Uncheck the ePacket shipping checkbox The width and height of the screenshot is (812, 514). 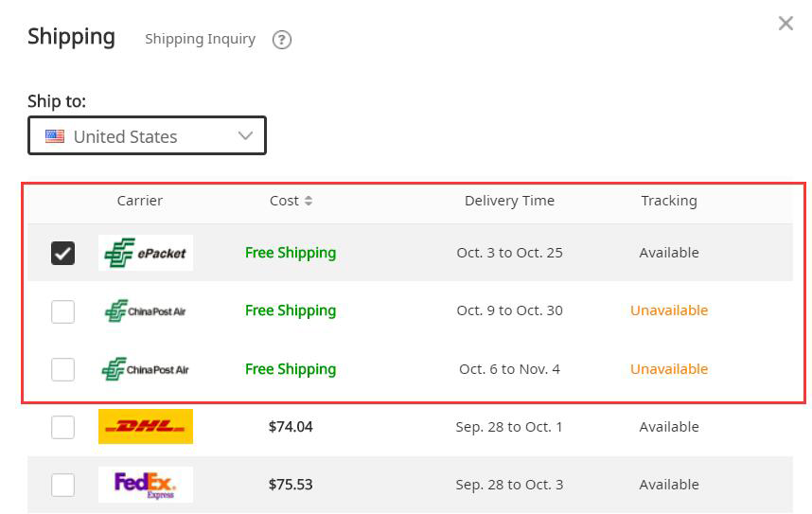[62, 253]
